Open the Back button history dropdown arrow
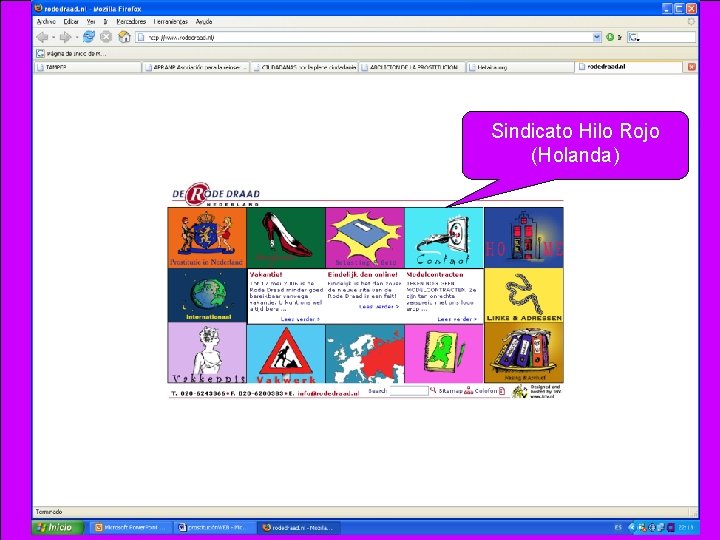This screenshot has height=540, width=720. [53, 37]
